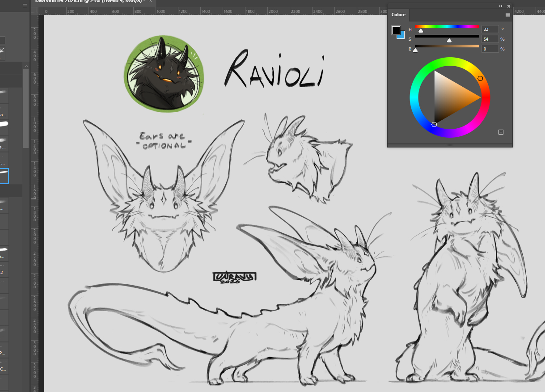Switch to the Colore tab
Screen dimensions: 545x392
click(x=398, y=15)
